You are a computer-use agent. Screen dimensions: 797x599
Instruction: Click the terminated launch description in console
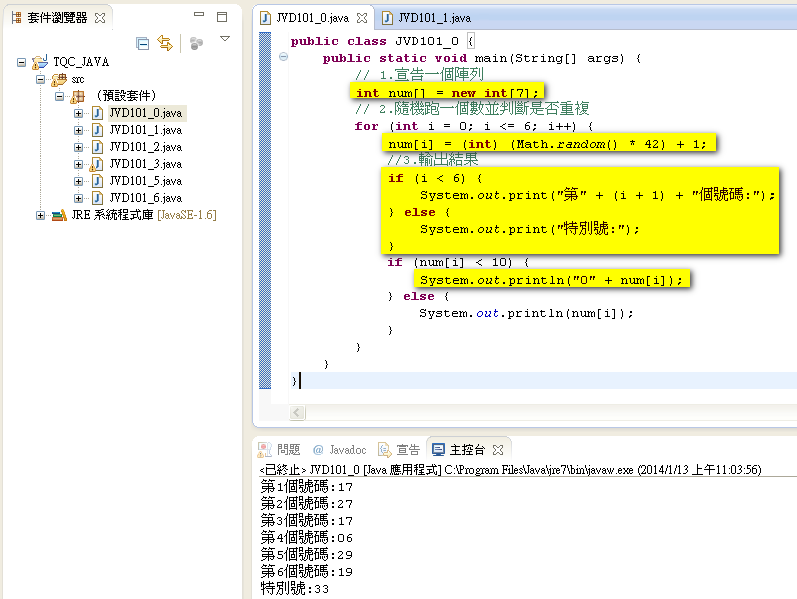510,469
